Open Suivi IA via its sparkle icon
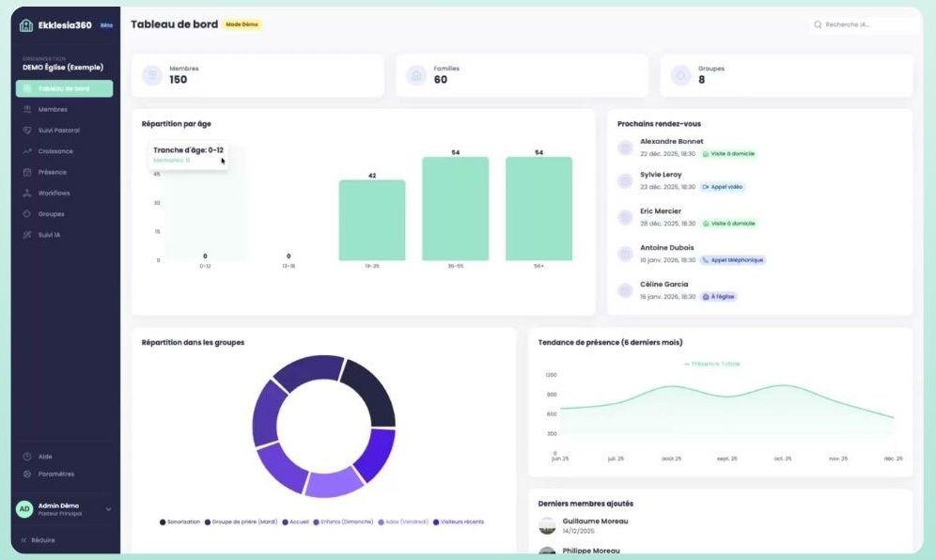 pos(28,235)
